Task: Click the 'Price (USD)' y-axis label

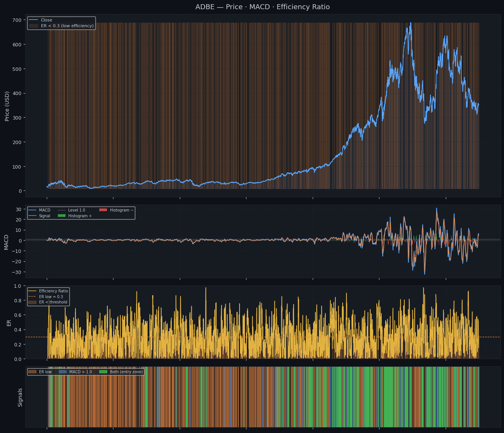Action: tap(7, 106)
